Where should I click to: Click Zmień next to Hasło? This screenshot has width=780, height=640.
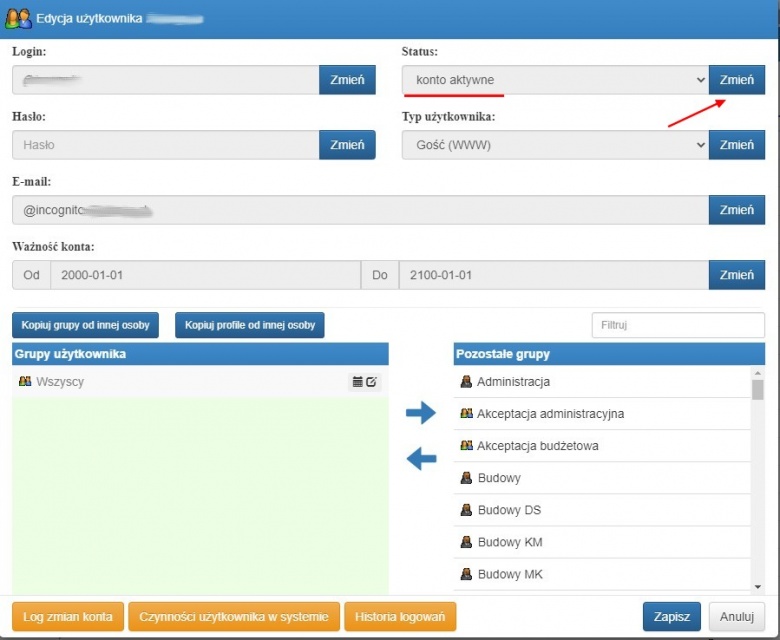click(x=347, y=145)
